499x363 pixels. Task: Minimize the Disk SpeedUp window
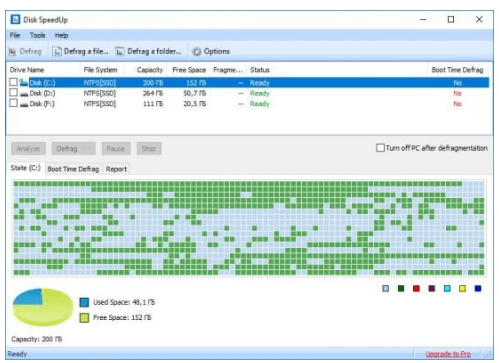coord(423,20)
